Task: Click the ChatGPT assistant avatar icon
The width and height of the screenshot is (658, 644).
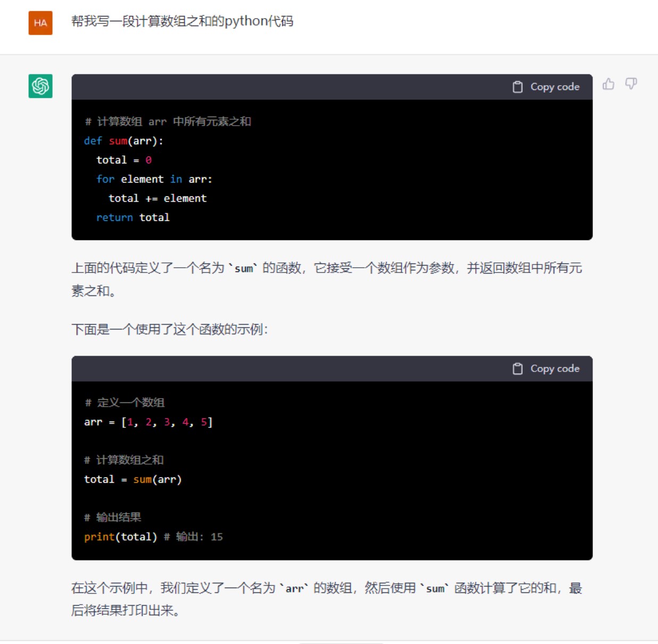Action: click(x=40, y=85)
